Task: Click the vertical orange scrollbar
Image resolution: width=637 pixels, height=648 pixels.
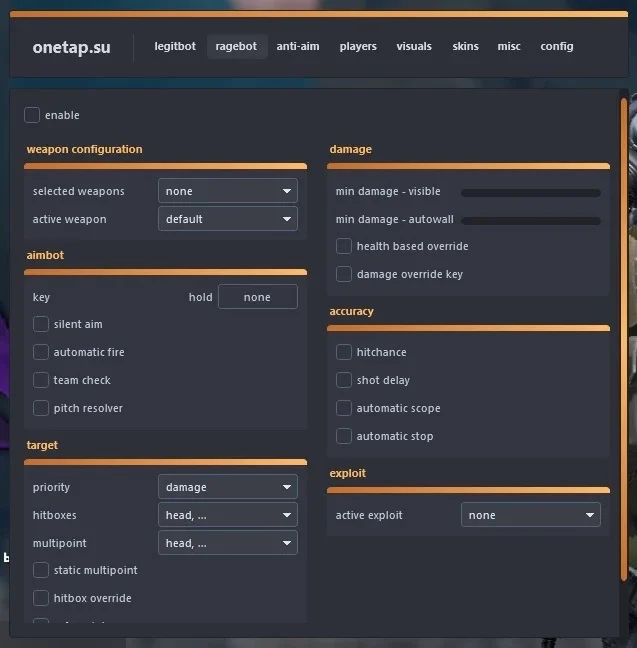Action: pos(624,339)
